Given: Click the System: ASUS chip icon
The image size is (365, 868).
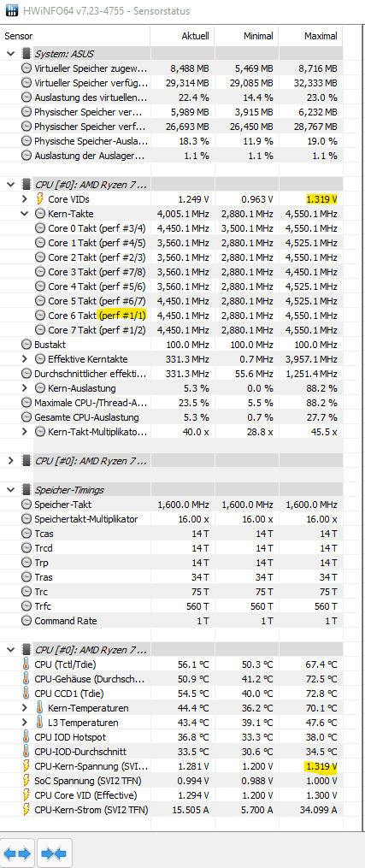Looking at the screenshot, I should click(x=26, y=54).
